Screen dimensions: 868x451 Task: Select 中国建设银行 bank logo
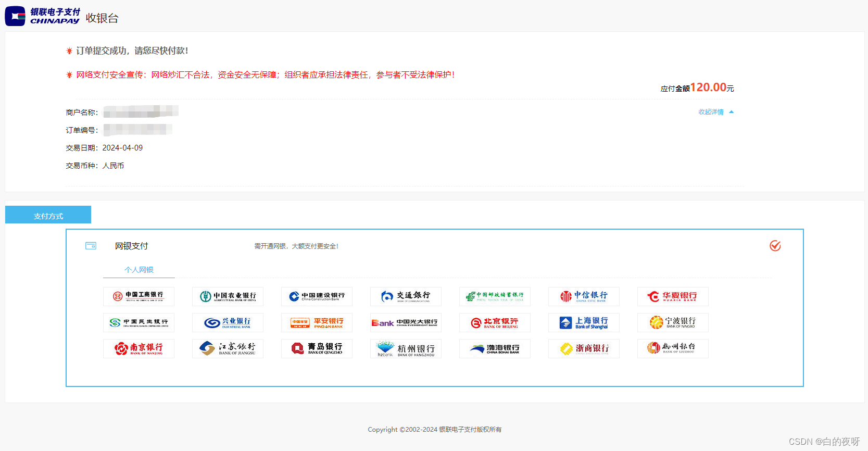[x=317, y=296]
